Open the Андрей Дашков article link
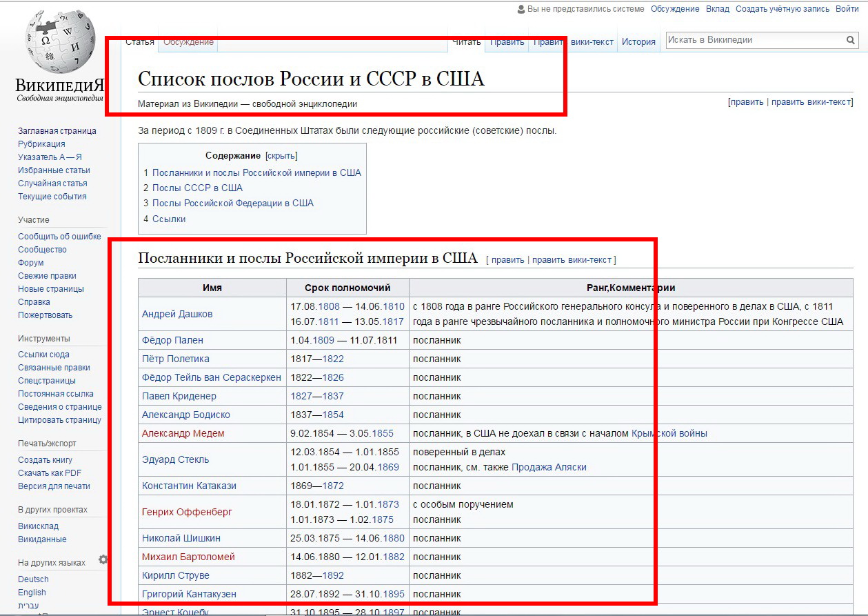 pos(177,314)
